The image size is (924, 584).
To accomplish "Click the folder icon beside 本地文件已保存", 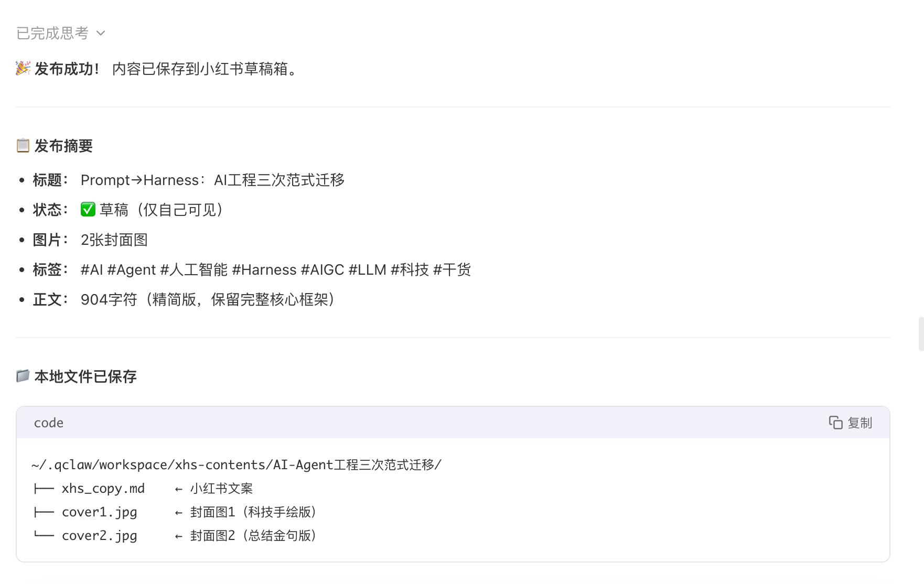I will [x=23, y=376].
